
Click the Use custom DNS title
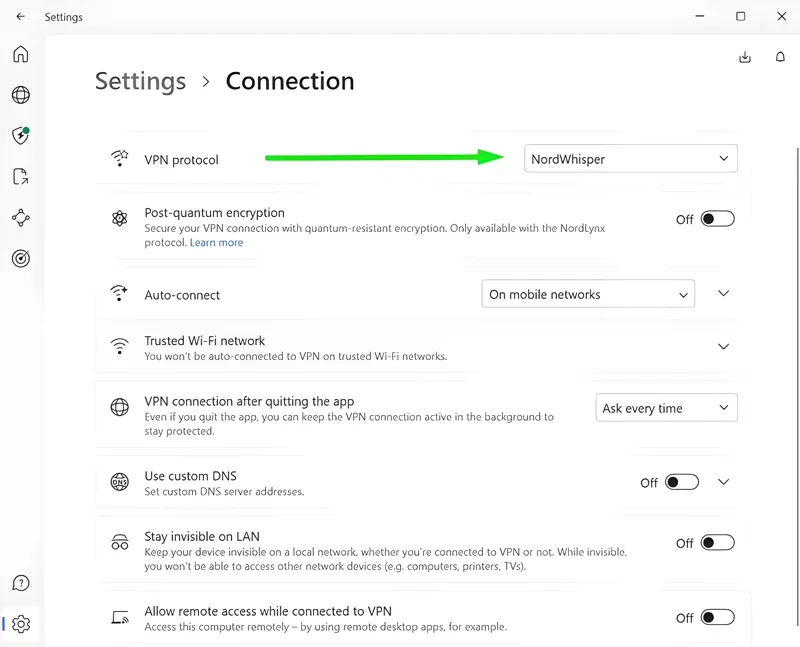click(190, 476)
